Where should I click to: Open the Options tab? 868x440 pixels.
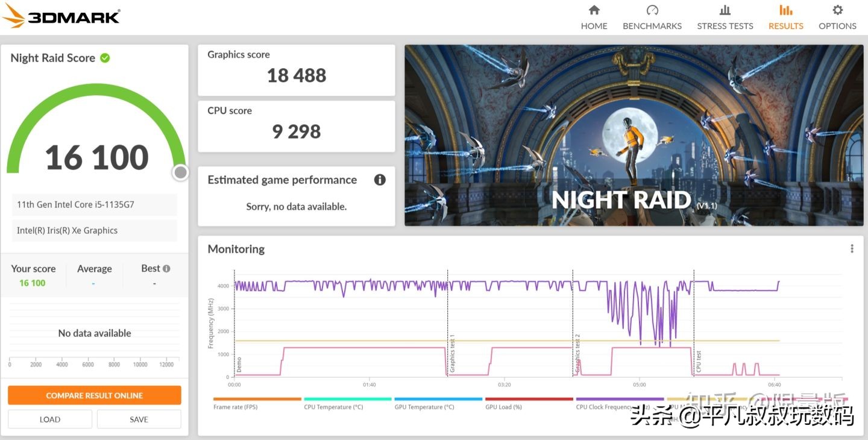(x=837, y=17)
